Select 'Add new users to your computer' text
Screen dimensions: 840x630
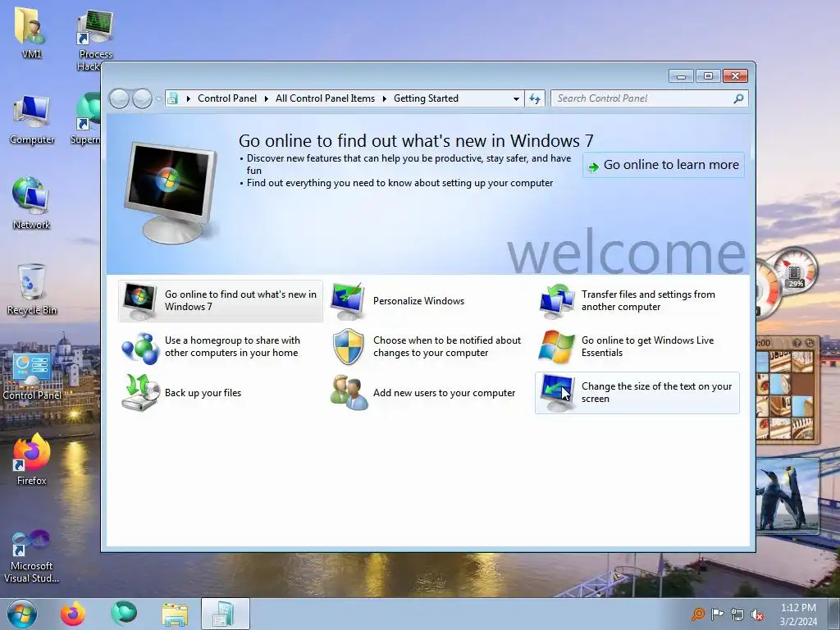coord(444,393)
